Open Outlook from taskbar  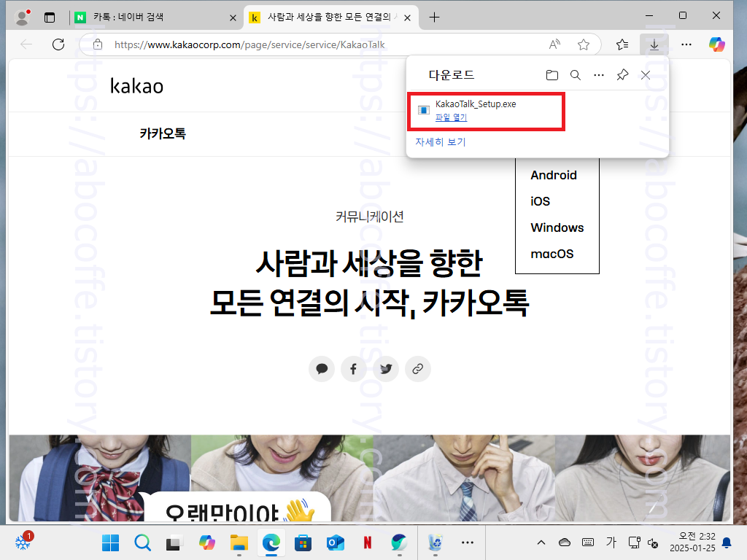[x=335, y=542]
